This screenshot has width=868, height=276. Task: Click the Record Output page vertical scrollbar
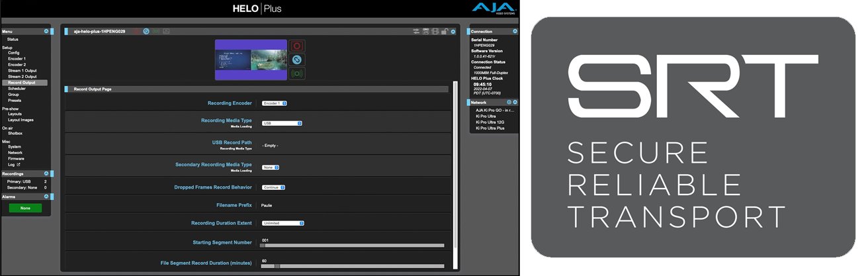455,175
